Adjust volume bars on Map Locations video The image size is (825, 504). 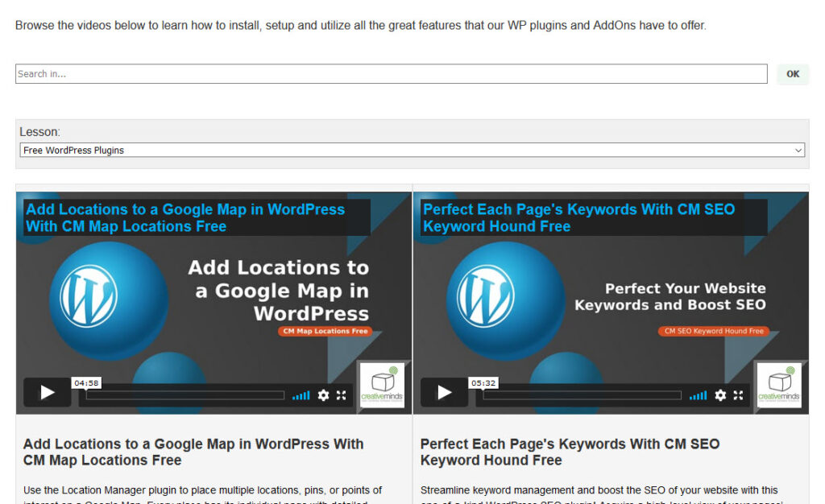point(301,395)
